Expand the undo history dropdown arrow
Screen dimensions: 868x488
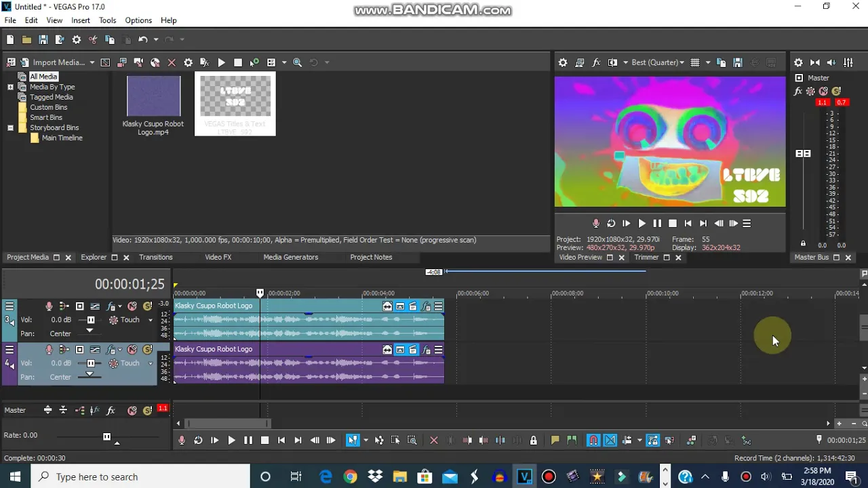tap(155, 40)
